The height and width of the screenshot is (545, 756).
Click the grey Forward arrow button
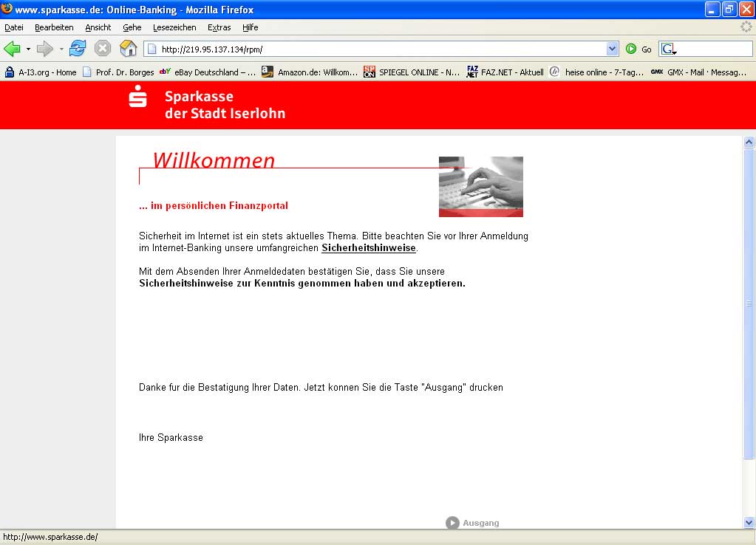pos(45,49)
